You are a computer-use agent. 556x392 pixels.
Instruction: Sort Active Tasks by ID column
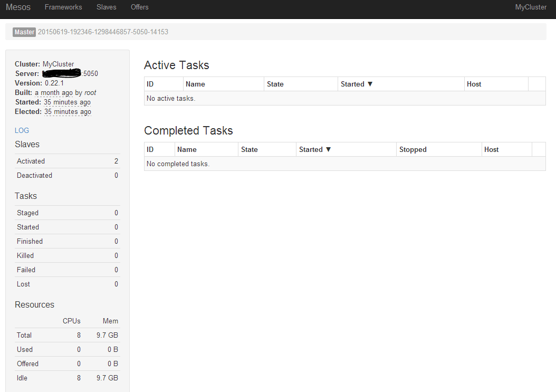pos(150,84)
